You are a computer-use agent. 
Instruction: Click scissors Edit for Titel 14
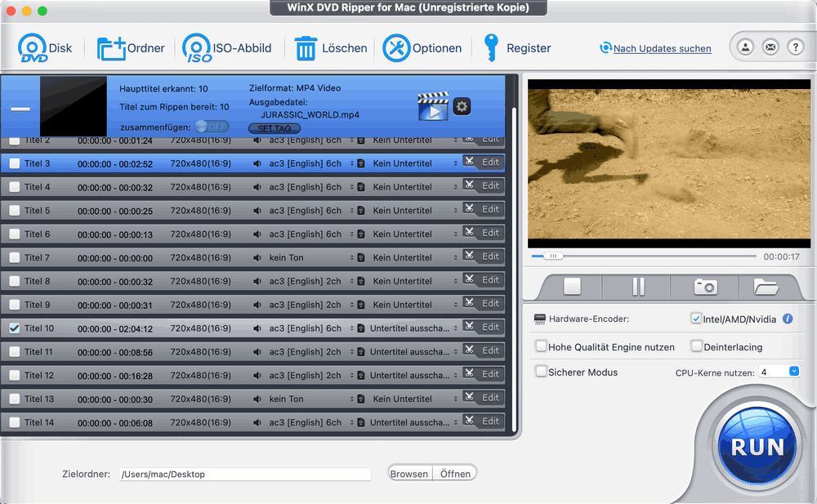[483, 421]
